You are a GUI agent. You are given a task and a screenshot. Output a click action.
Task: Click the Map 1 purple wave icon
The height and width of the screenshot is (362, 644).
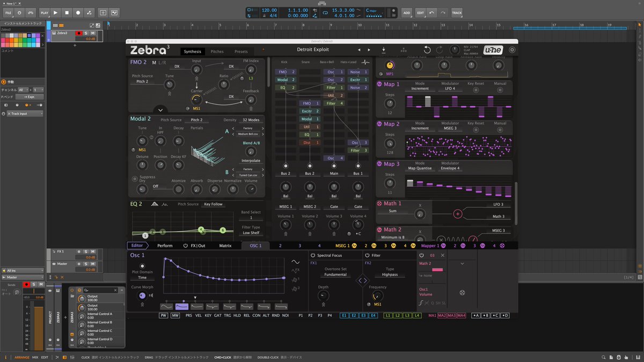click(x=379, y=85)
